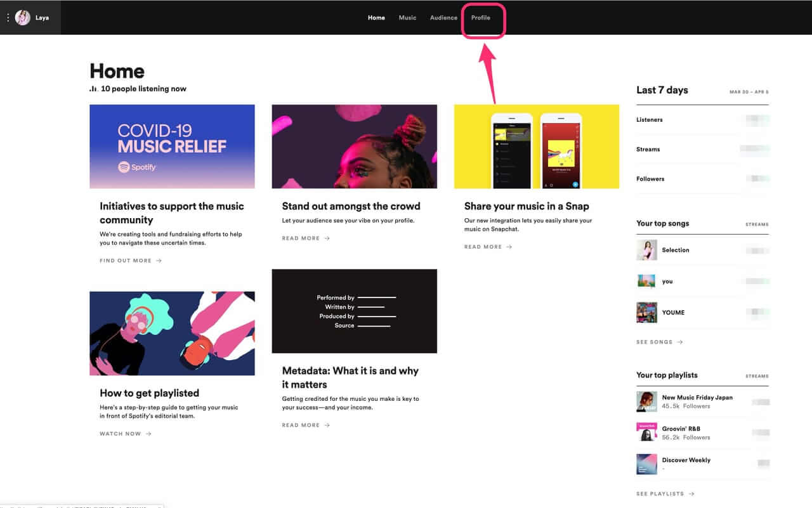The image size is (812, 508).
Task: Click the Laya artist avatar picture
Action: coord(23,18)
